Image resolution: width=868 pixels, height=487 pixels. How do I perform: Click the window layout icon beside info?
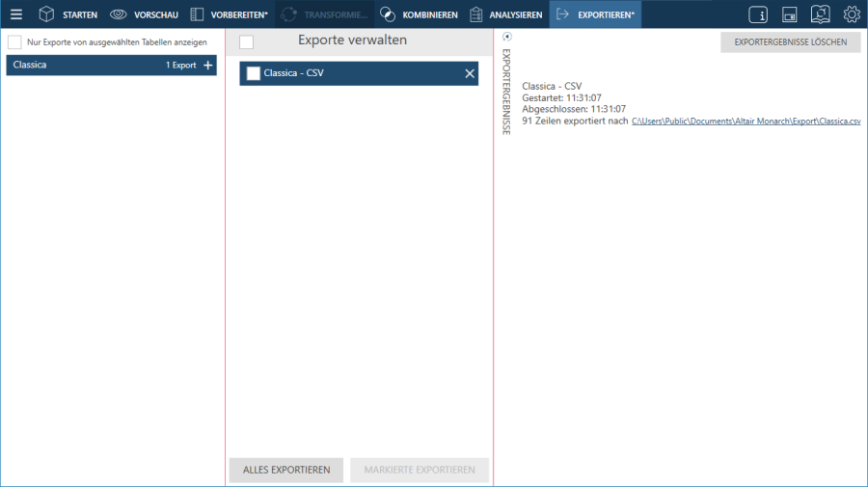tap(789, 14)
